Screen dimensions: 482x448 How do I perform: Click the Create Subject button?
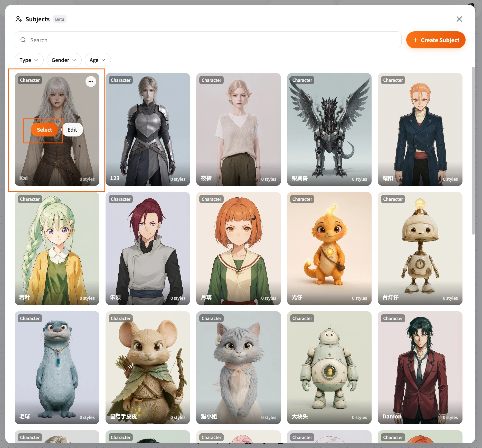click(x=436, y=40)
